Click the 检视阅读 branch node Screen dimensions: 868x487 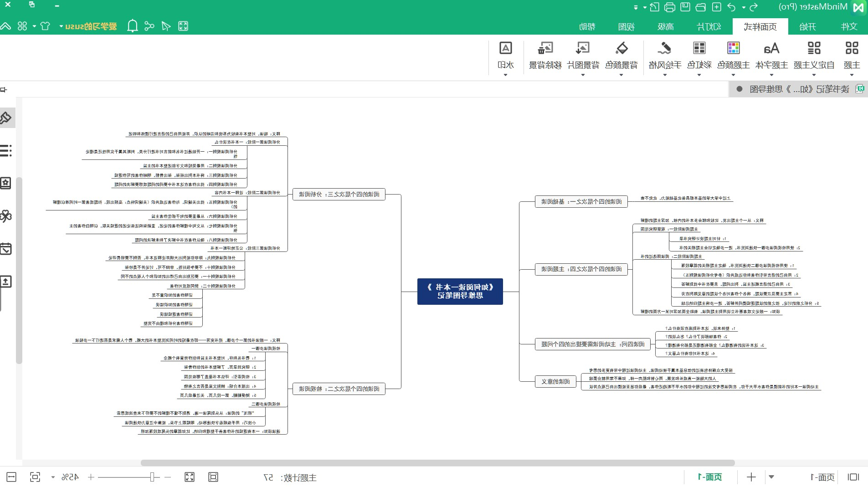[339, 389]
